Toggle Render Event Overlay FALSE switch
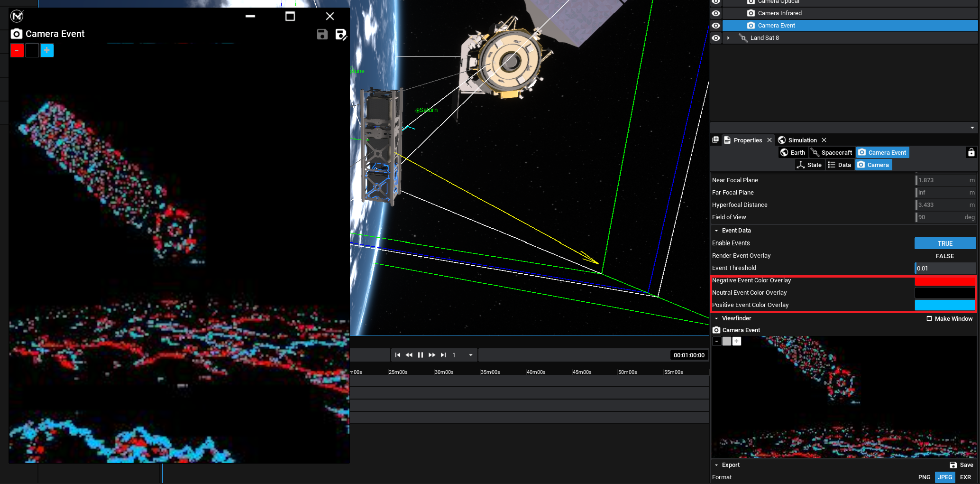The image size is (980, 484). coord(944,256)
